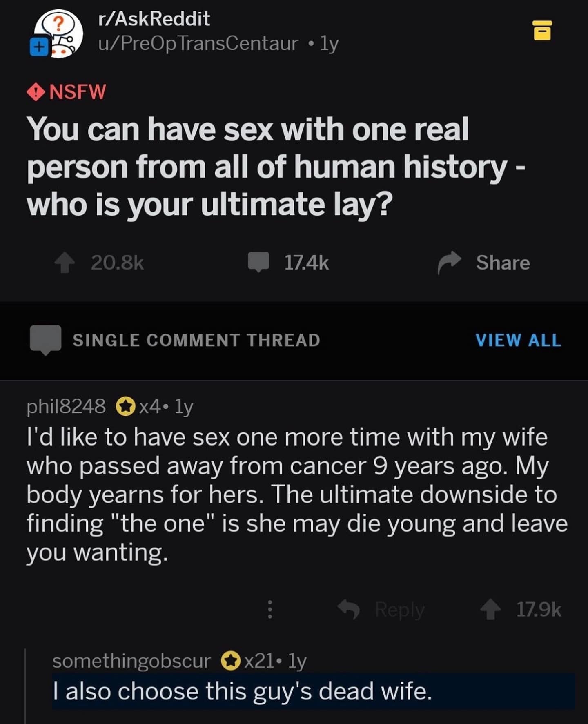Click the Share arrow icon
The height and width of the screenshot is (724, 588).
[449, 263]
